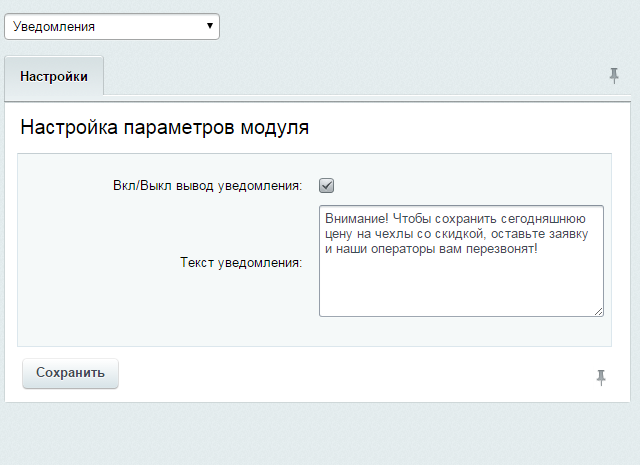Click the 'Настройка параметров модуля' heading
Image resolution: width=640 pixels, height=465 pixels.
pyautogui.click(x=164, y=128)
